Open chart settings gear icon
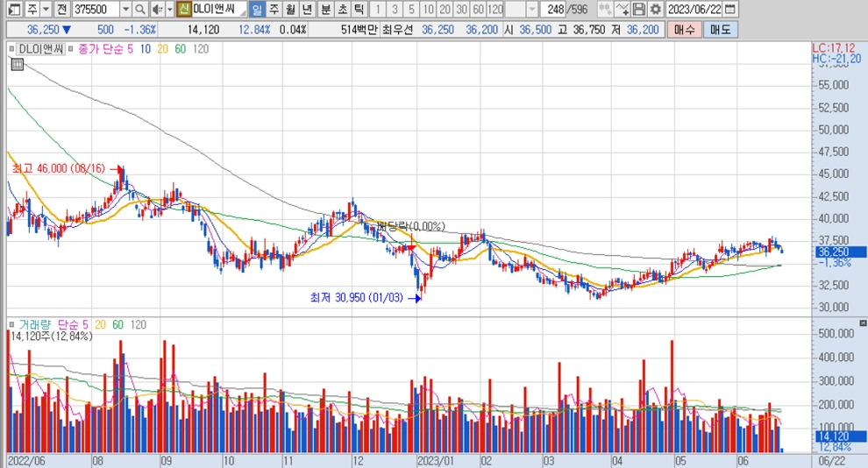Viewport: 868px width, 468px height. click(x=656, y=9)
